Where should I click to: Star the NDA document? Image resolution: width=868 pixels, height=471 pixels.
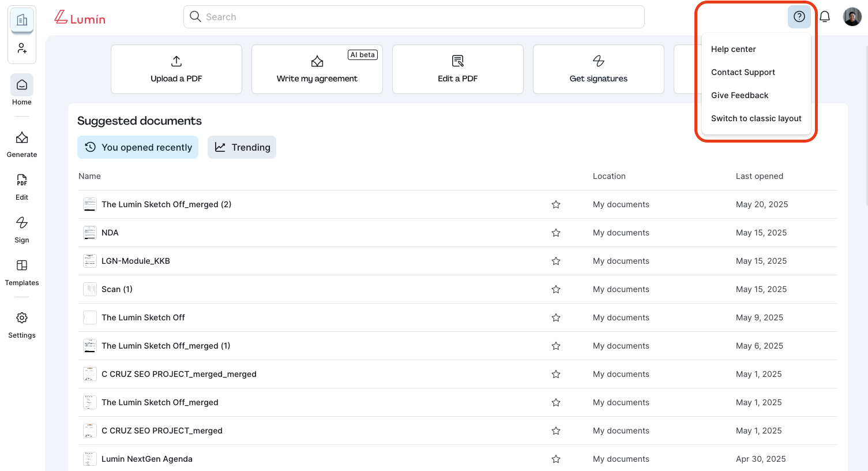556,233
